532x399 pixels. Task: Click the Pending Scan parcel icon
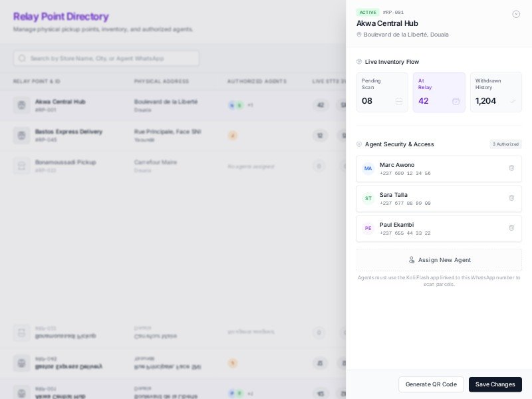point(399,101)
